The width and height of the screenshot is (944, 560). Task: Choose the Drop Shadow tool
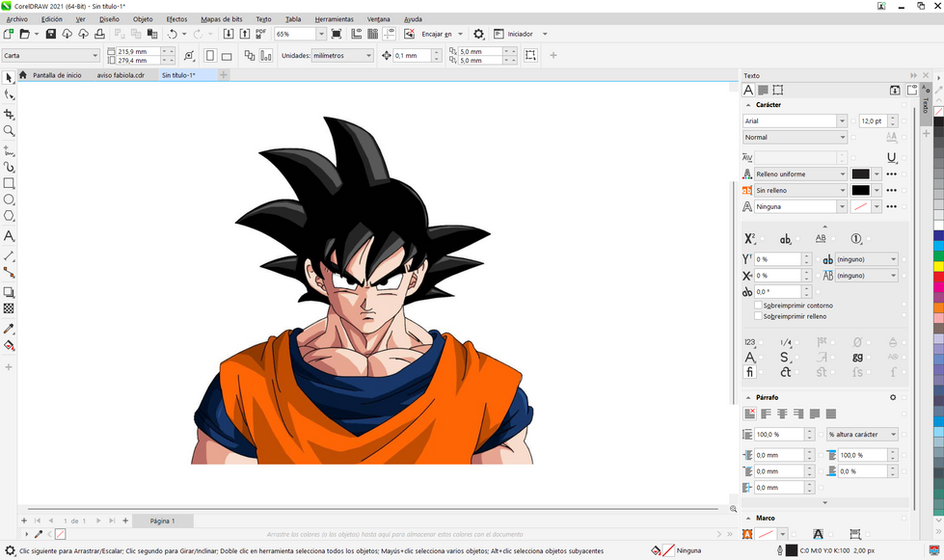click(9, 292)
